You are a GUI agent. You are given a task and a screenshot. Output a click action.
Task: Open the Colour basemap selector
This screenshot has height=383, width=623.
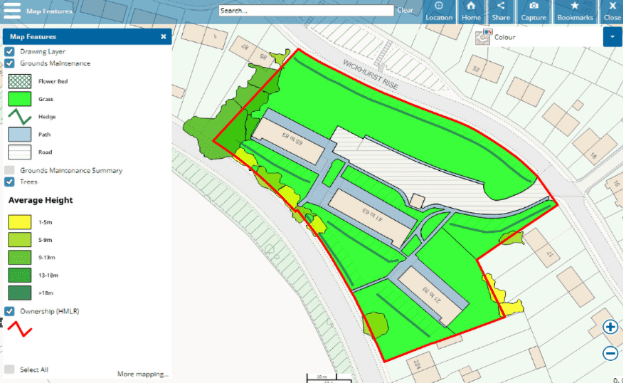538,37
